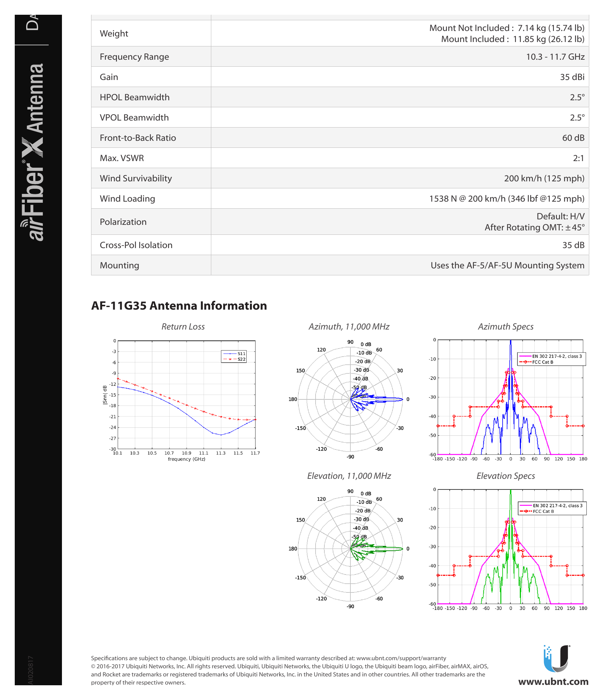Click the Weight row label
This screenshot has height=700, width=604.
click(114, 34)
